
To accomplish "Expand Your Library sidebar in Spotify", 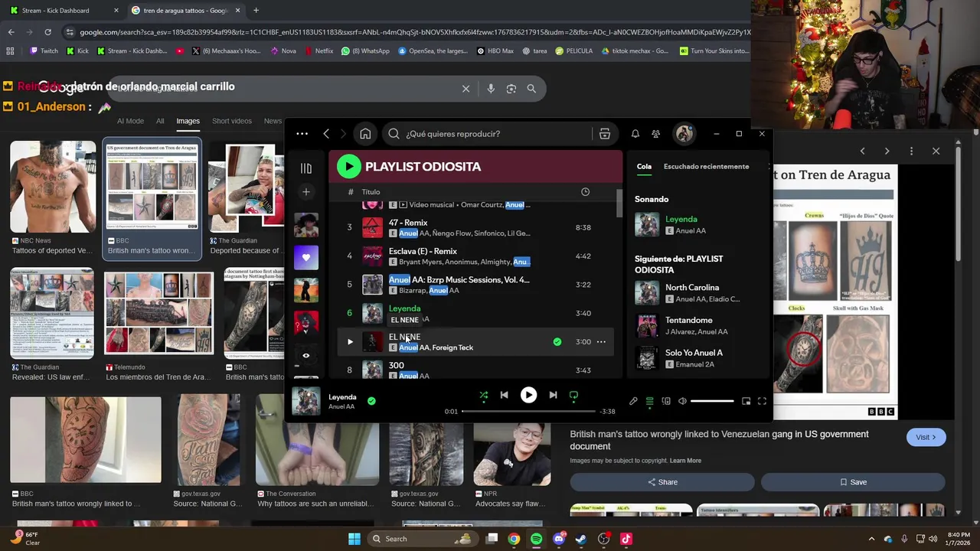I will click(x=305, y=168).
